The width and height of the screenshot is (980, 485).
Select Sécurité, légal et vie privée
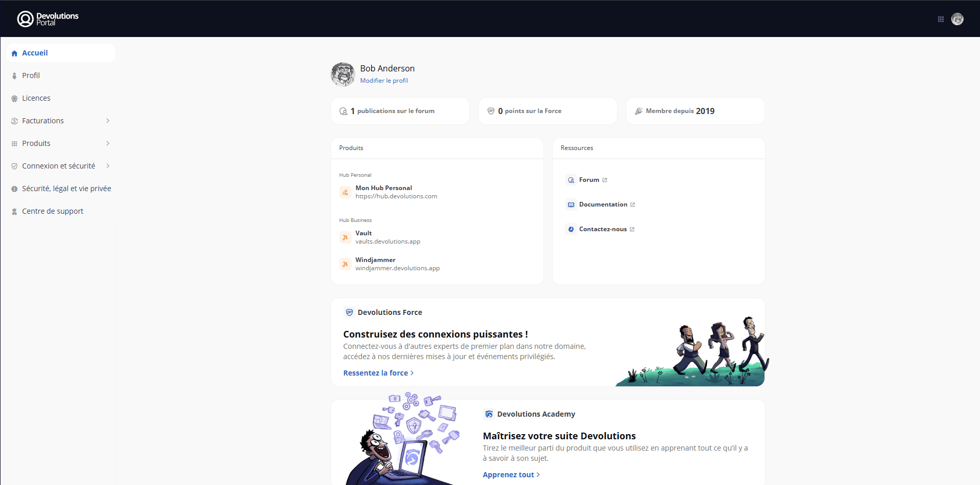pos(66,189)
